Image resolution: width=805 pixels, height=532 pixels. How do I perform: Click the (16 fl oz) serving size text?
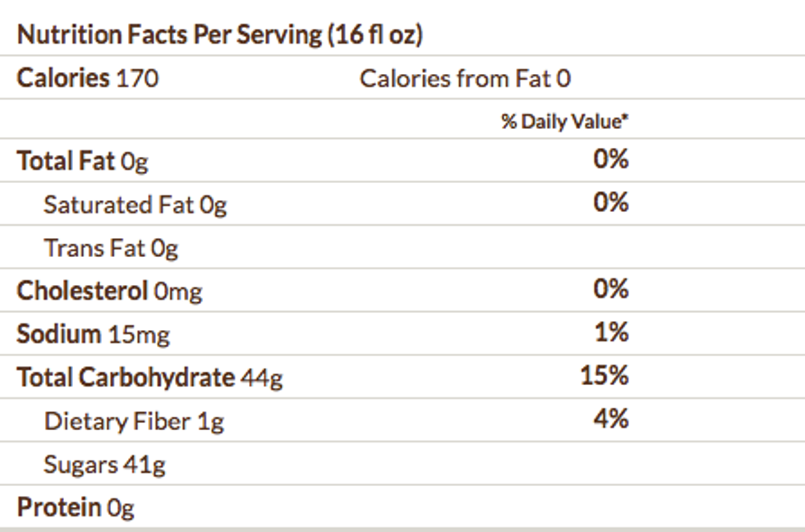(375, 35)
